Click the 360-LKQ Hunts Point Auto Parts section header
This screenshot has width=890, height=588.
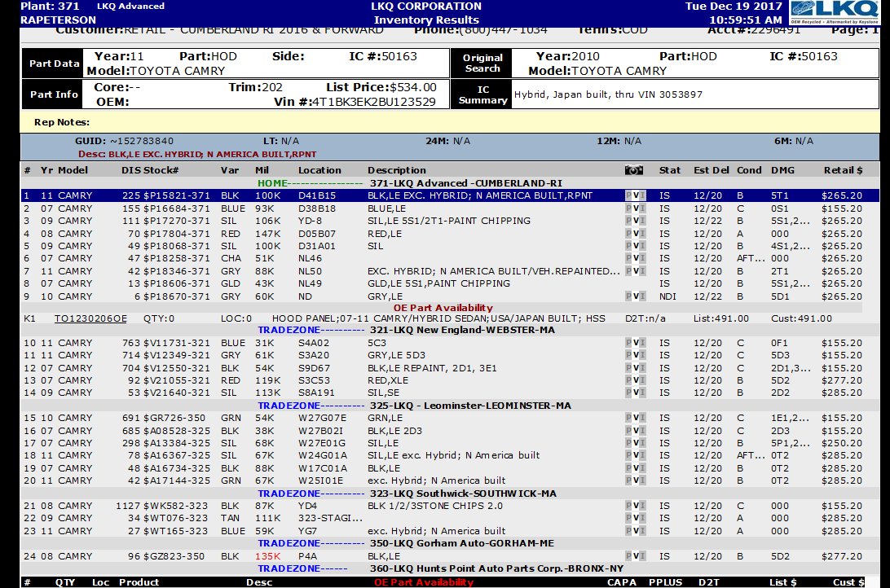(496, 568)
